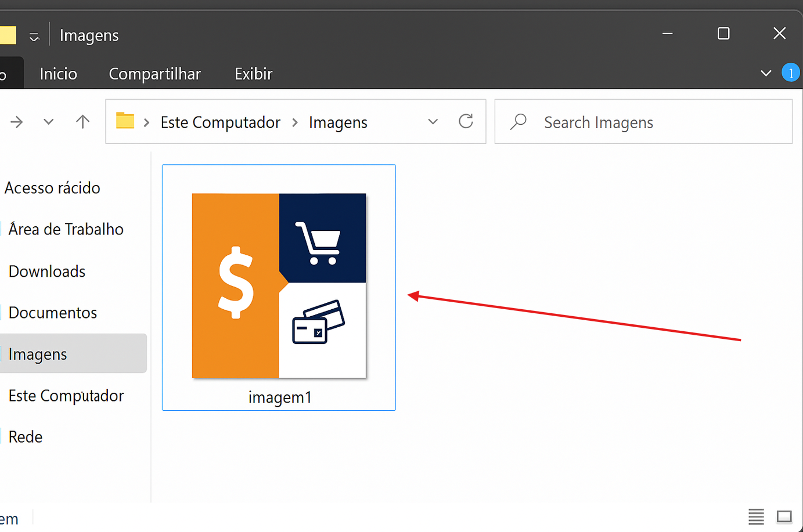Select Imagens in the sidebar
The height and width of the screenshot is (532, 803).
point(73,353)
